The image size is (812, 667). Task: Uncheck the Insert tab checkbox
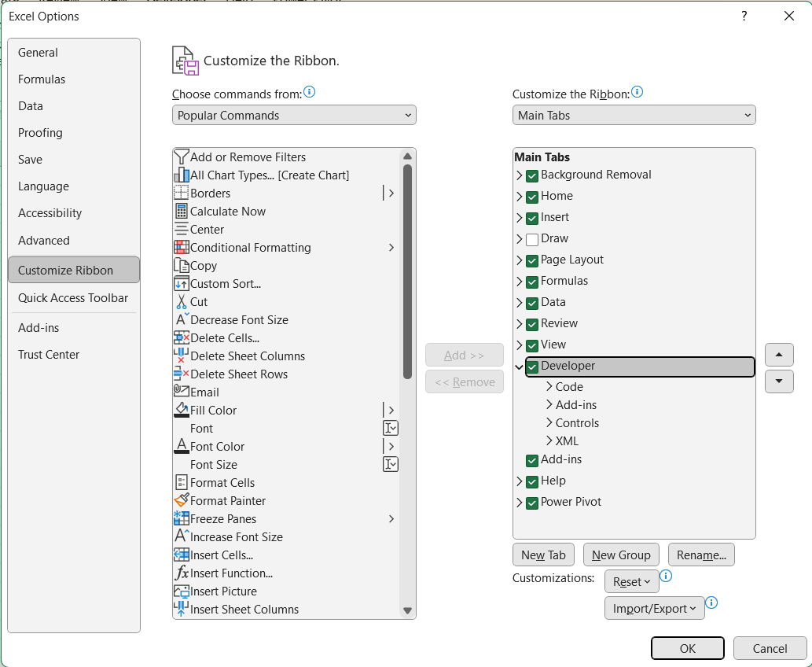pyautogui.click(x=532, y=218)
